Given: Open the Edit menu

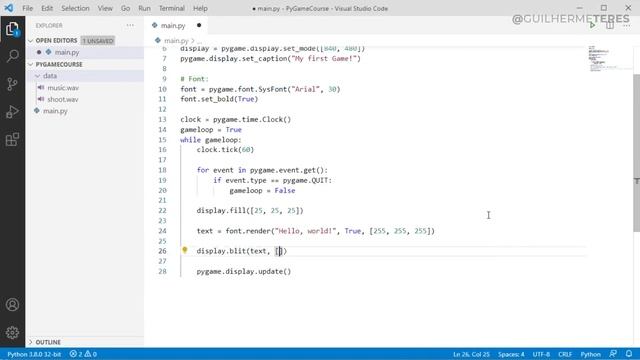Looking at the screenshot, I should click(x=47, y=8).
